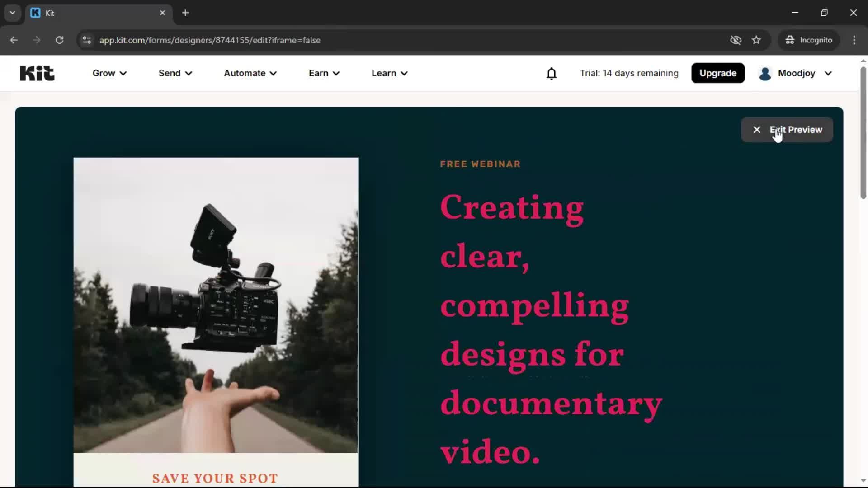Reload the page

[x=59, y=40]
